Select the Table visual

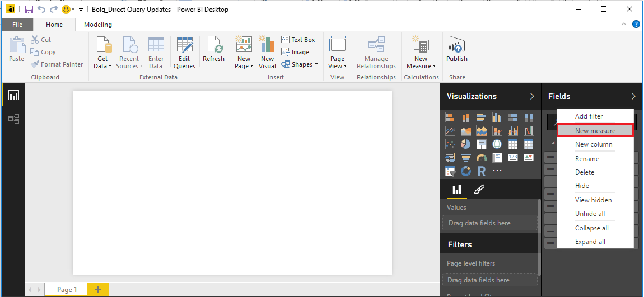pyautogui.click(x=512, y=144)
